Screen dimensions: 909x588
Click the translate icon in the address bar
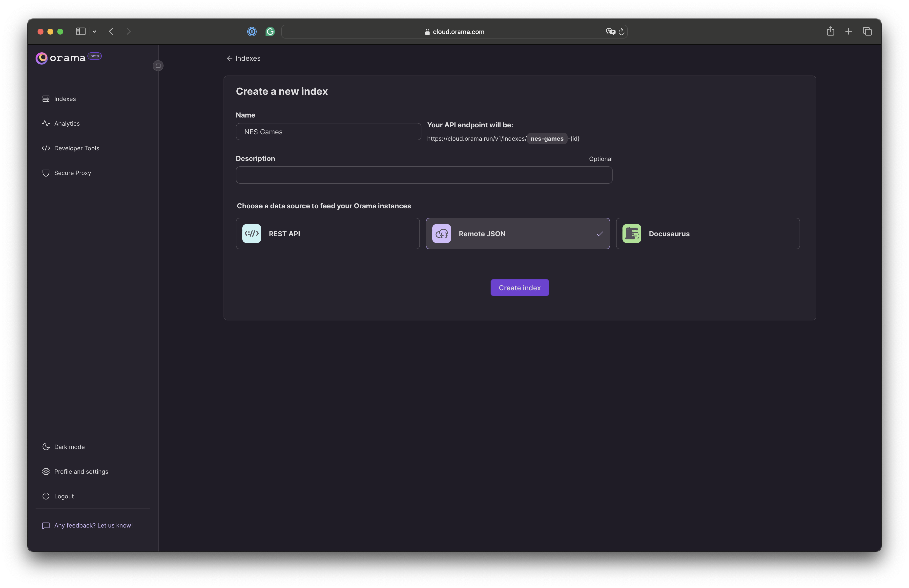pyautogui.click(x=610, y=32)
